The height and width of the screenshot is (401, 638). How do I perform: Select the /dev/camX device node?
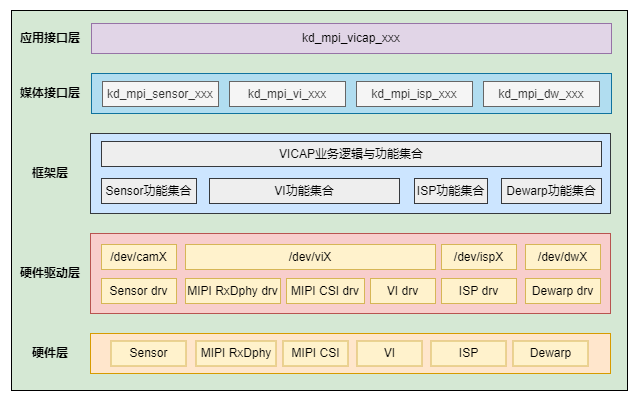click(139, 257)
